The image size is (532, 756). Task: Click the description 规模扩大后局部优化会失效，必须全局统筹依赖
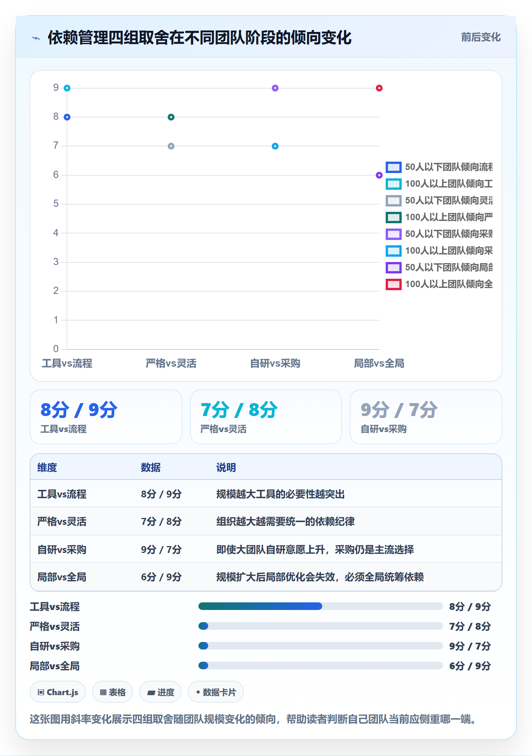(x=320, y=577)
